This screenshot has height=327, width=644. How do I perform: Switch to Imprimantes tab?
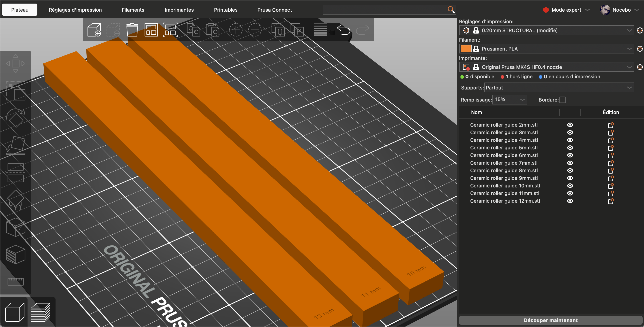pos(179,10)
